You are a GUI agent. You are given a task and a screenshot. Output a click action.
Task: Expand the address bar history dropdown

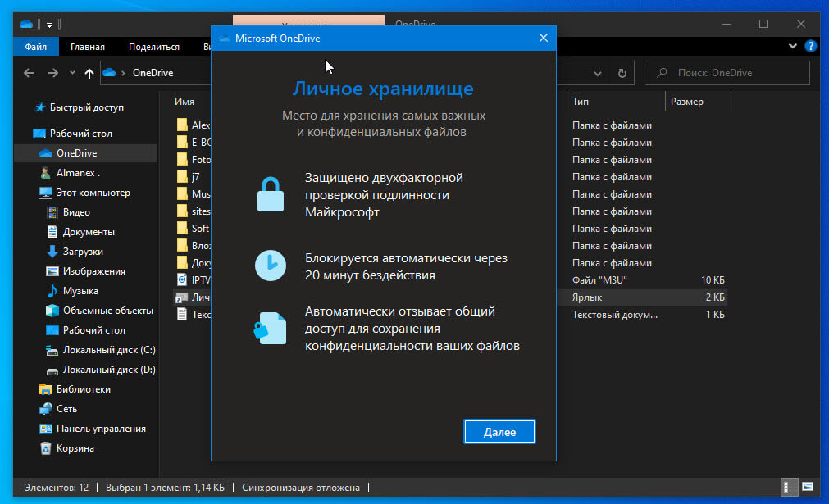tap(598, 73)
